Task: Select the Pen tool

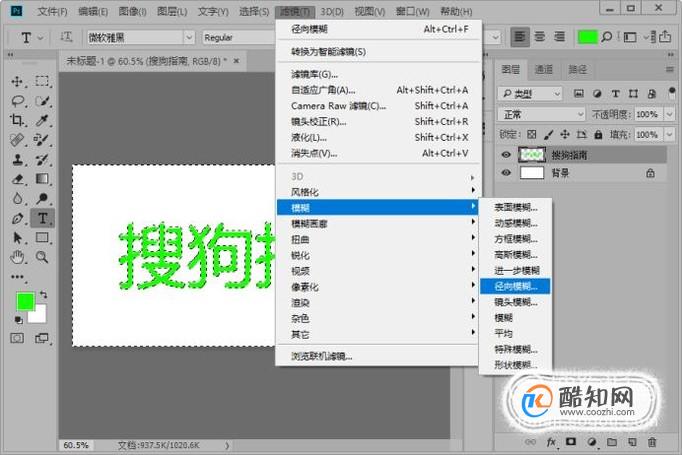Action: (x=17, y=218)
